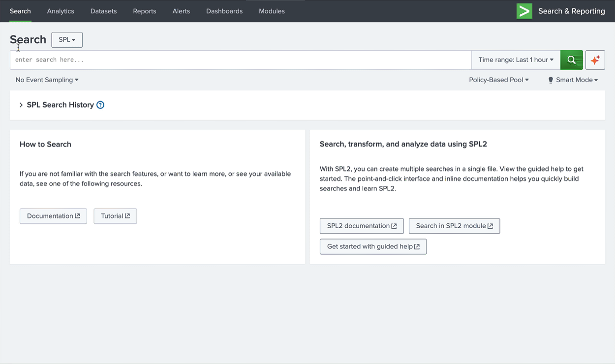615x364 pixels.
Task: Click the Search & Reporting app title
Action: click(x=572, y=11)
